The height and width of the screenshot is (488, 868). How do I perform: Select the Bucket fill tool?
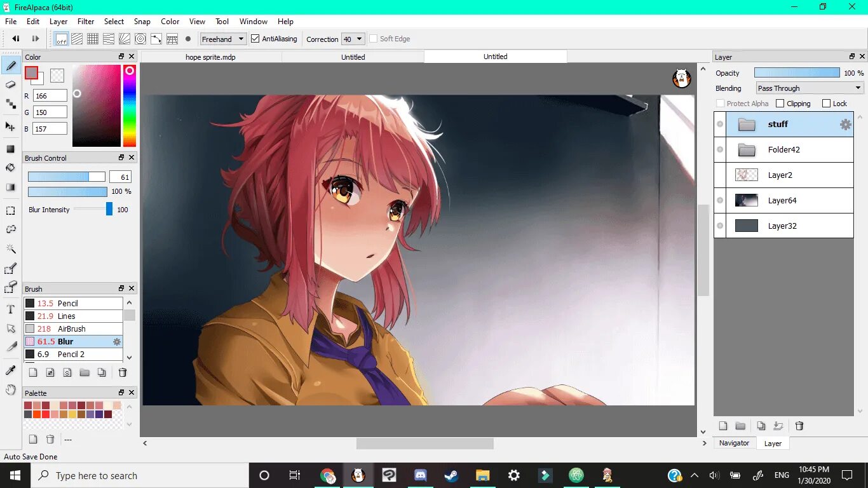[11, 168]
